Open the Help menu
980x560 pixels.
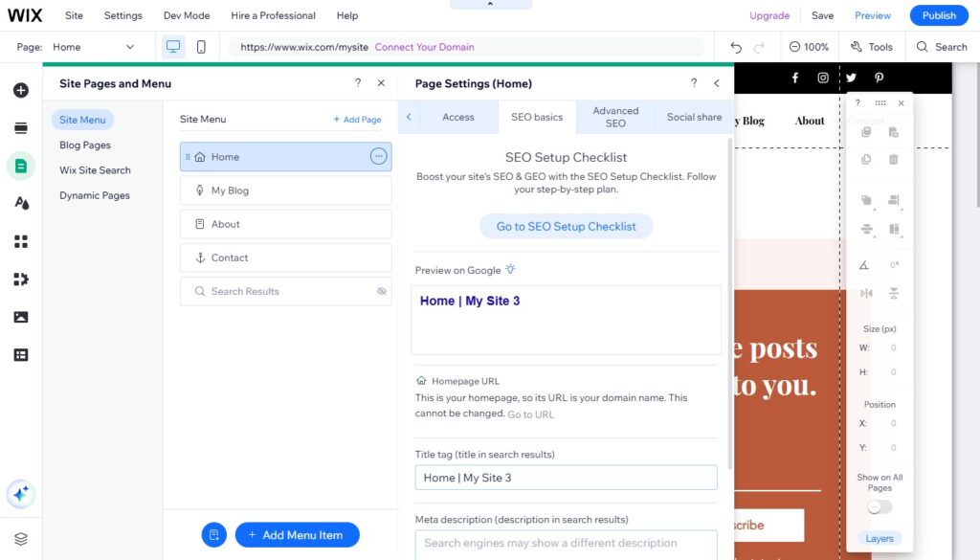click(346, 15)
